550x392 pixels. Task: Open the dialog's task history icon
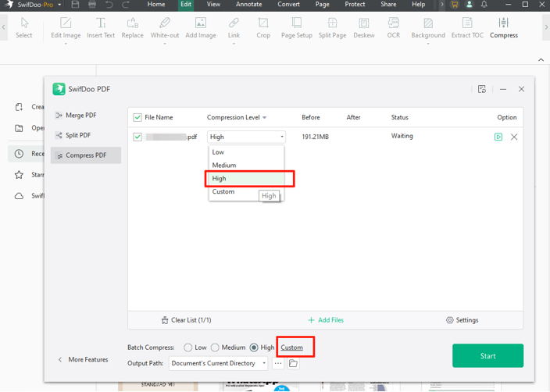[482, 89]
